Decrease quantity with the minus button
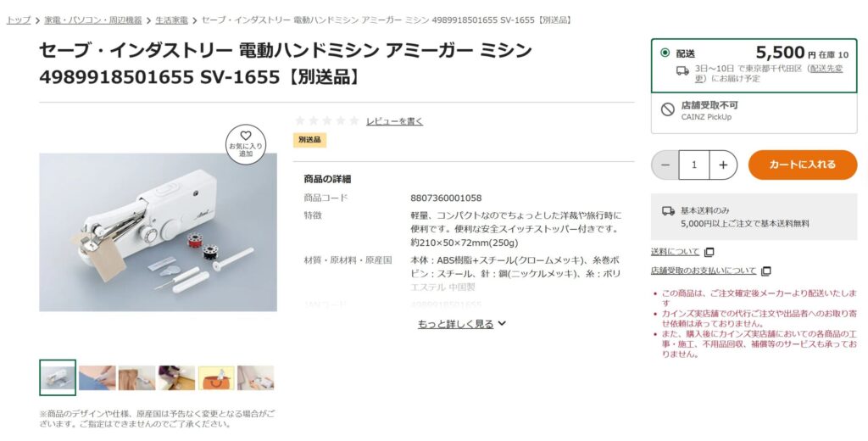Screen dimensions: 868x441 665,165
